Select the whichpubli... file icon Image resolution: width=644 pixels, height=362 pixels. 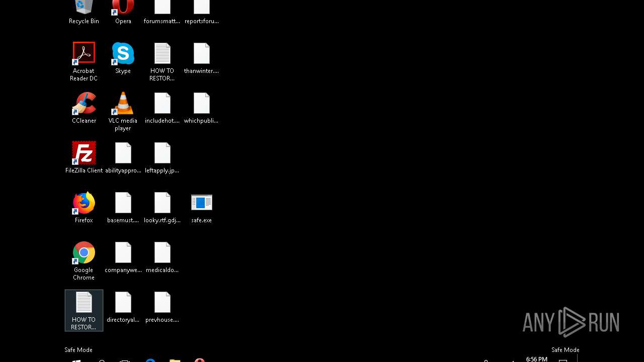201,108
